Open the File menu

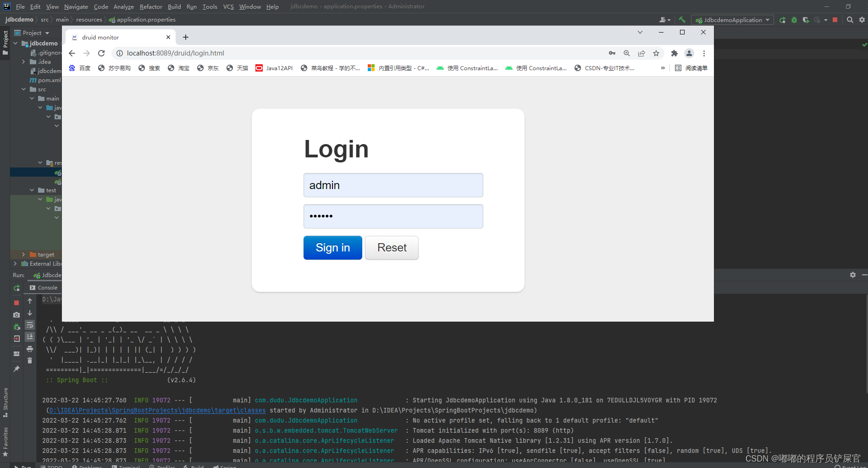pos(20,6)
